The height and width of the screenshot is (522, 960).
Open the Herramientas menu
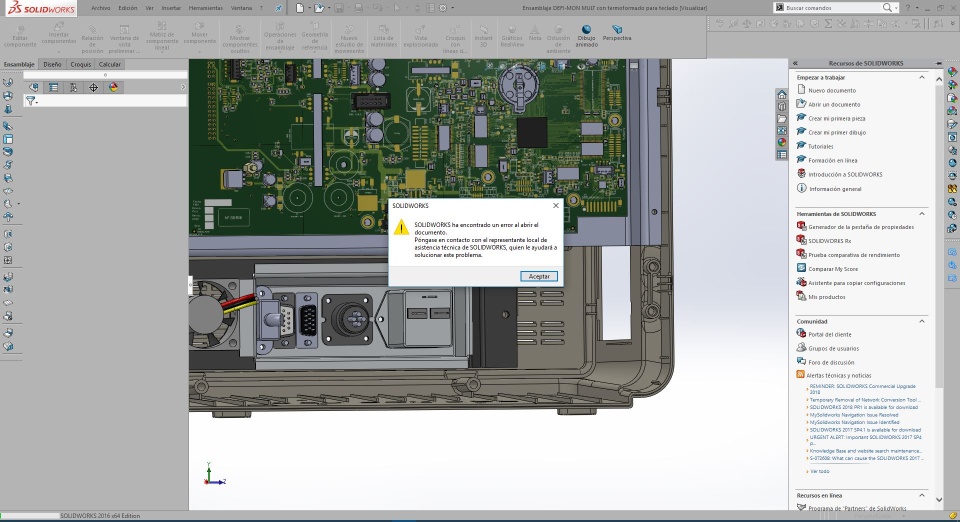206,7
